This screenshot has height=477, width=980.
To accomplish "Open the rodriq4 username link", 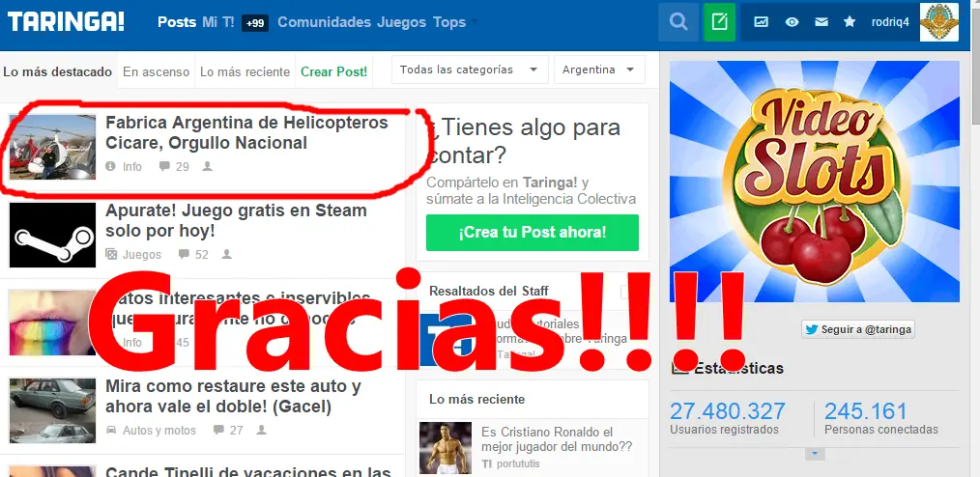I will [x=890, y=22].
